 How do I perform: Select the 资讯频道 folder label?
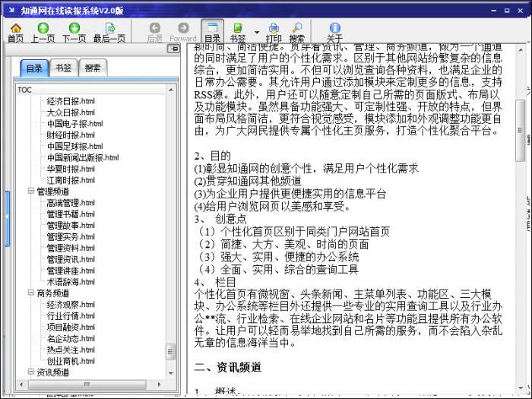pyautogui.click(x=53, y=372)
